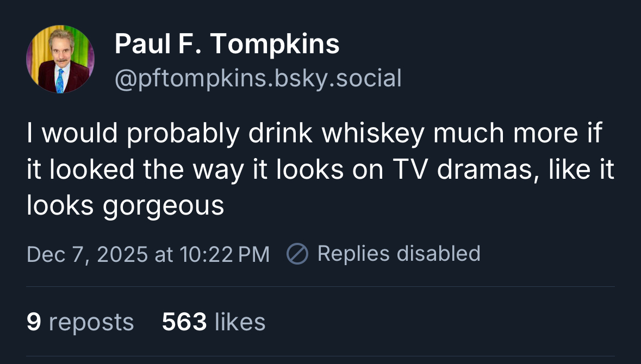The width and height of the screenshot is (641, 364).
Task: View the 9 reposts list
Action: point(80,322)
